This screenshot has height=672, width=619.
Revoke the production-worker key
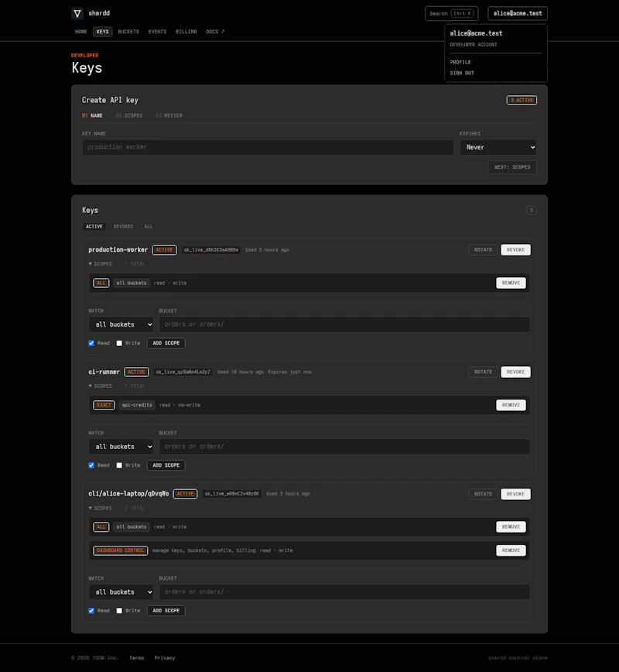pos(515,250)
